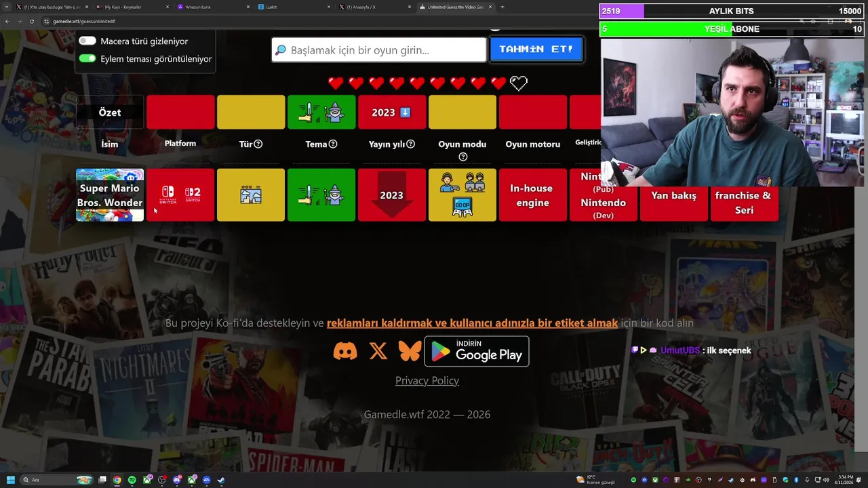Click the 'Platform' column header

pos(180,144)
